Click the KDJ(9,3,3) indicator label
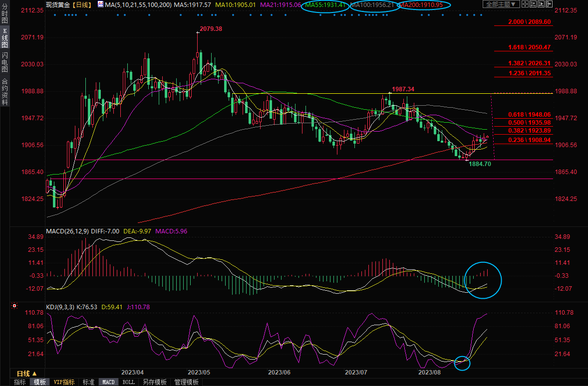The width and height of the screenshot is (588, 386). (60, 307)
